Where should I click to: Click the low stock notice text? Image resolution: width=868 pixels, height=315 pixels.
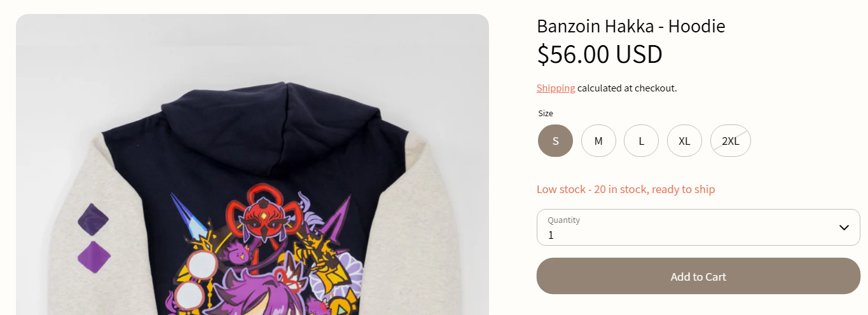pyautogui.click(x=626, y=189)
